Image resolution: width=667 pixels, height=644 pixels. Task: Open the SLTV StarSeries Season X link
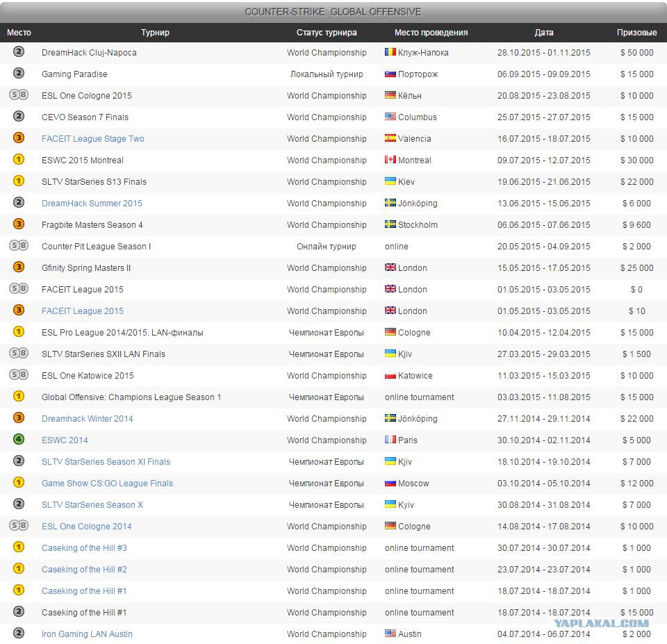click(92, 505)
